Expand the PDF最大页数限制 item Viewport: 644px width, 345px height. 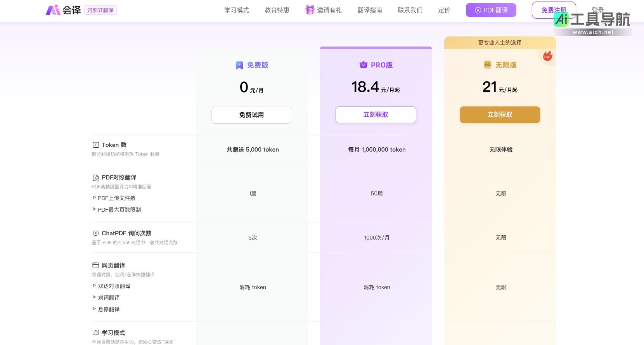click(94, 209)
